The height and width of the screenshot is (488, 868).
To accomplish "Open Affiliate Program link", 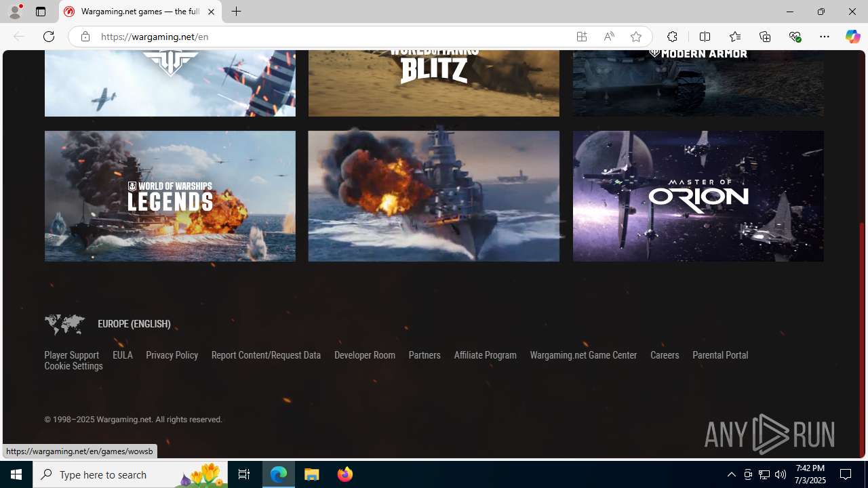I will click(x=485, y=355).
